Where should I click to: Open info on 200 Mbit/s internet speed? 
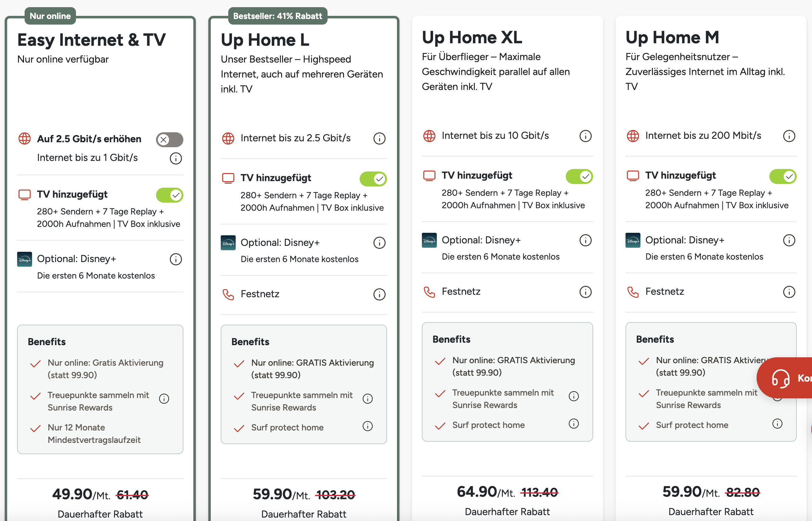[789, 136]
